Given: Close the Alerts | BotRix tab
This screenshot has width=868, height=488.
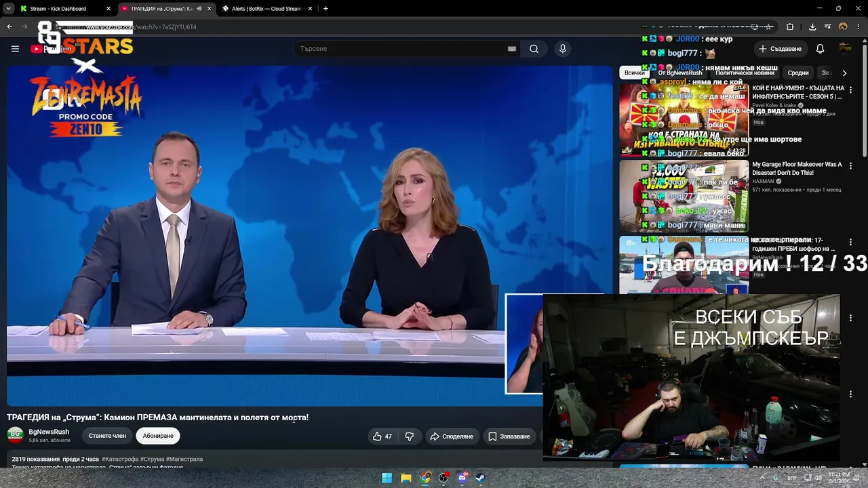Looking at the screenshot, I should [x=310, y=9].
